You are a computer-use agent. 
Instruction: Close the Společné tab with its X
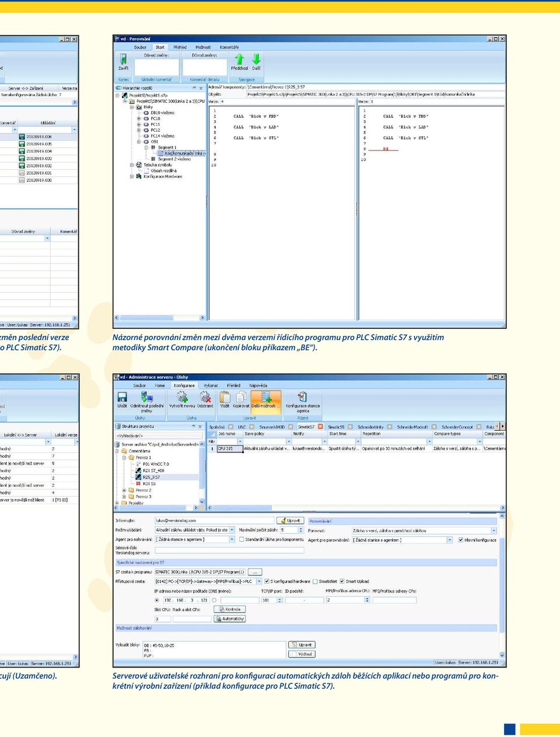[229, 427]
